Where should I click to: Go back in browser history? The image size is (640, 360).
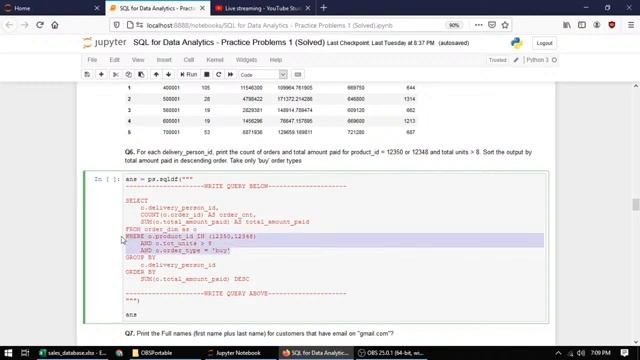[x=9, y=25]
